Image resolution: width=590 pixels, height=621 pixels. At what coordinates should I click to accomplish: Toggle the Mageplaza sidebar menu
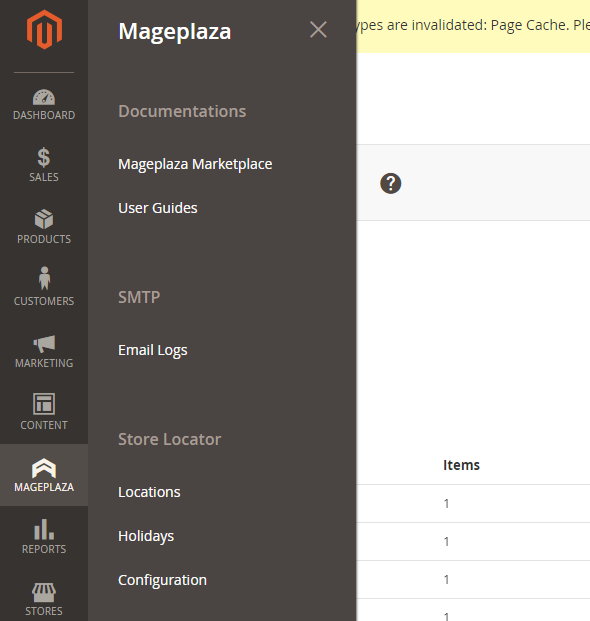(44, 475)
